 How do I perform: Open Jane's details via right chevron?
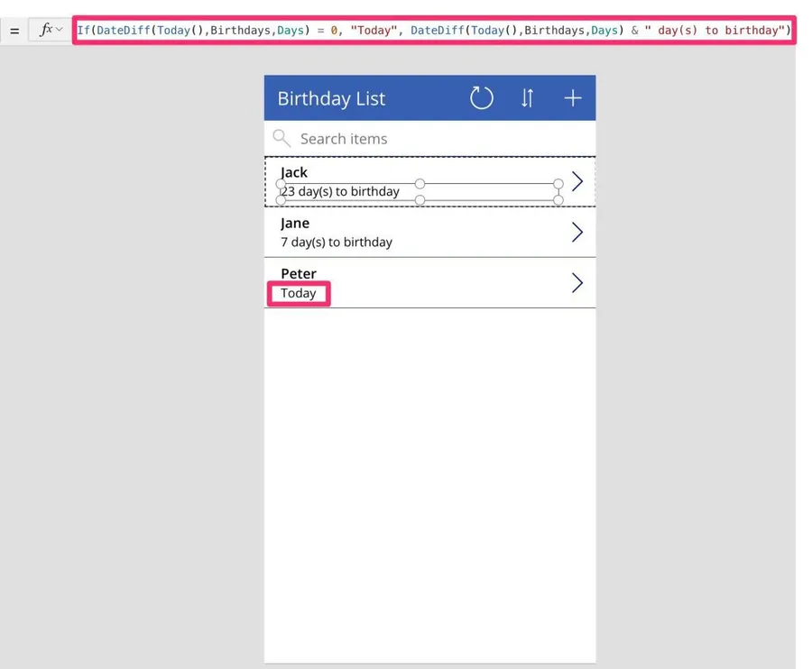pyautogui.click(x=577, y=233)
